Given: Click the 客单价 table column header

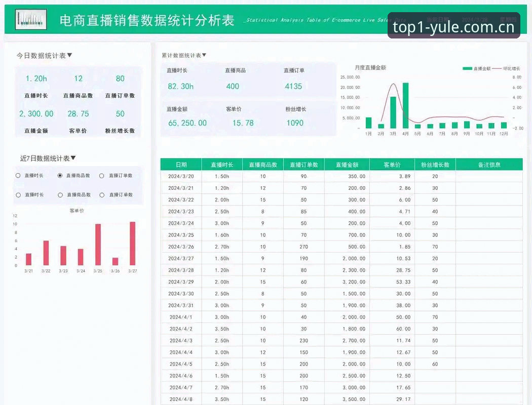Looking at the screenshot, I should pyautogui.click(x=392, y=165).
